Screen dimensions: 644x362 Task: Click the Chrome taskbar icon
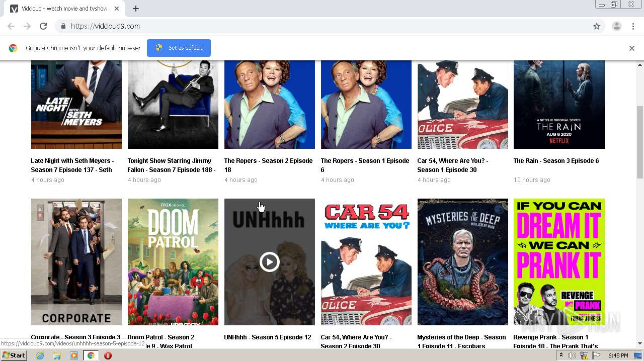pyautogui.click(x=91, y=355)
